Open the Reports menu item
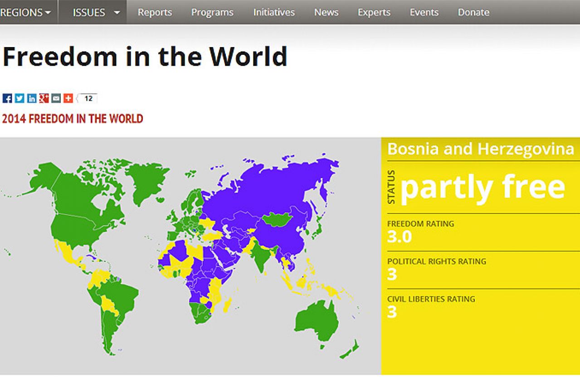 click(155, 12)
